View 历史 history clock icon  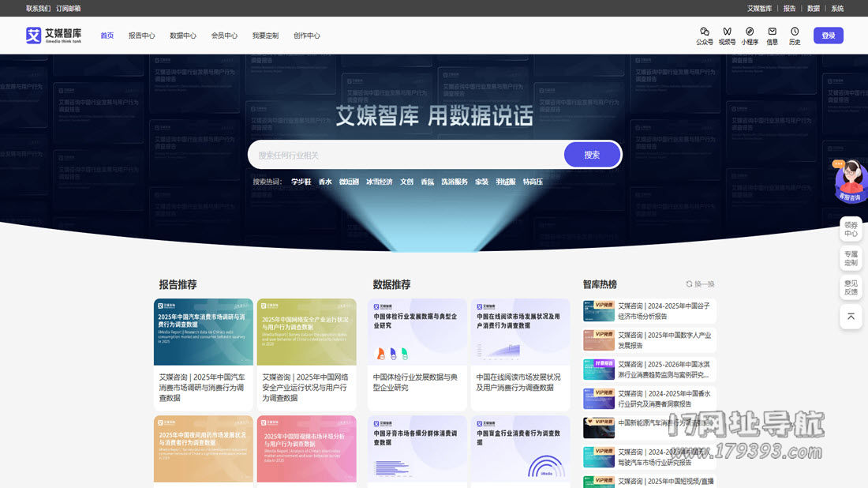(795, 32)
